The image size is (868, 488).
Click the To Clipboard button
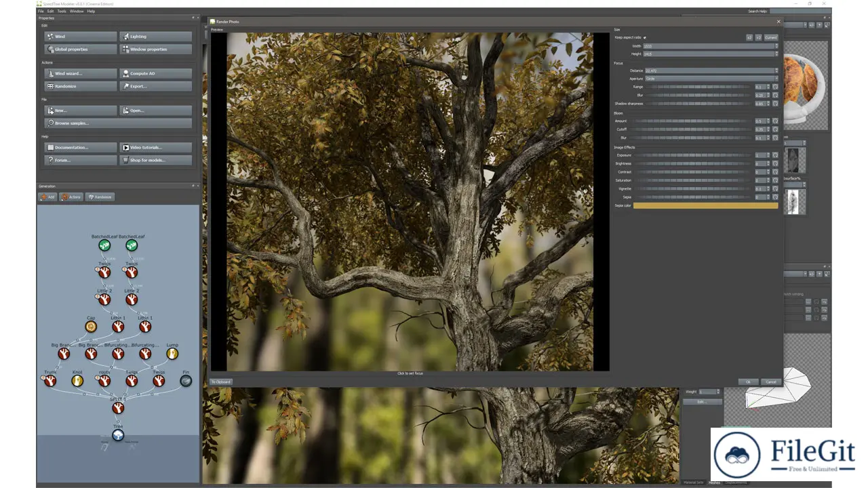221,382
